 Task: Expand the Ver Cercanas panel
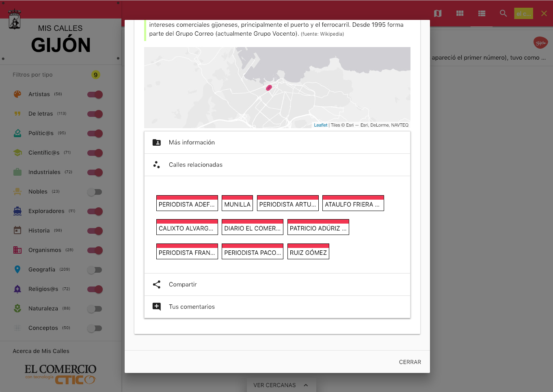tap(281, 385)
